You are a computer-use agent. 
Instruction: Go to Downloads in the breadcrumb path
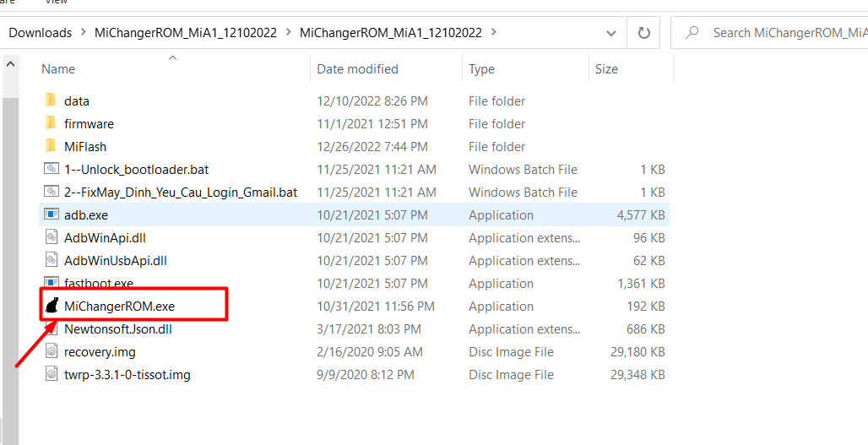pos(40,33)
